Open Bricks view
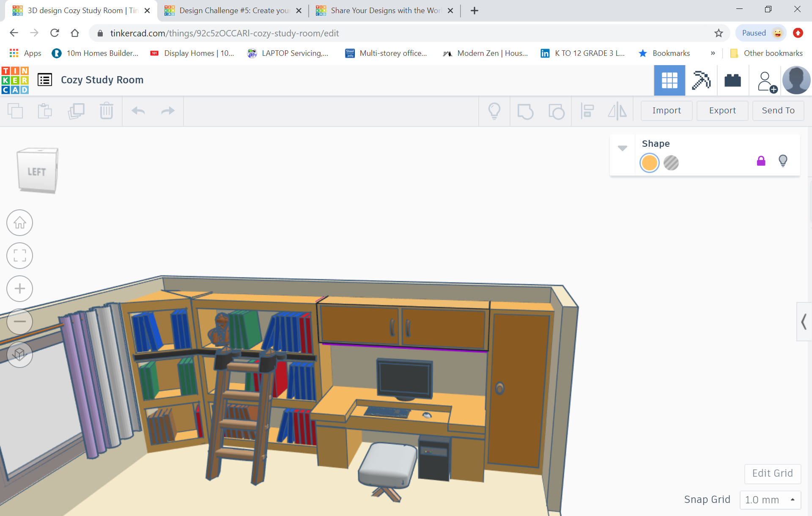Screen dimensions: 812x516 pyautogui.click(x=732, y=80)
